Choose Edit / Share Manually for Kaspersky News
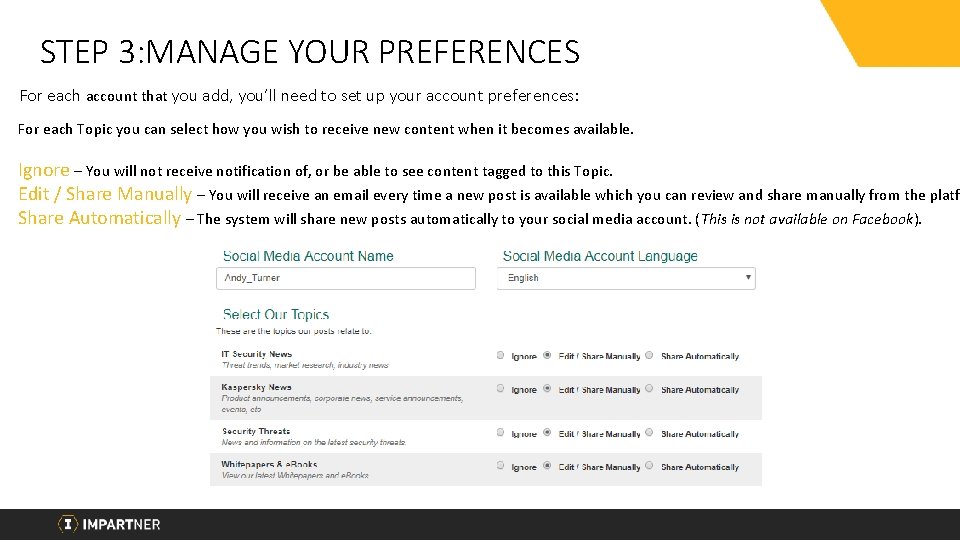The image size is (960, 540). (x=547, y=389)
